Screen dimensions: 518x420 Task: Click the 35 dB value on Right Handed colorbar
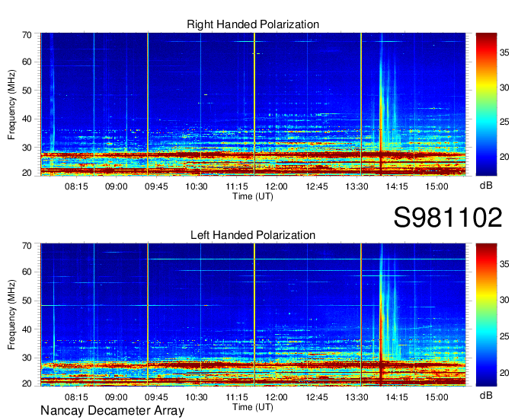[x=504, y=52]
